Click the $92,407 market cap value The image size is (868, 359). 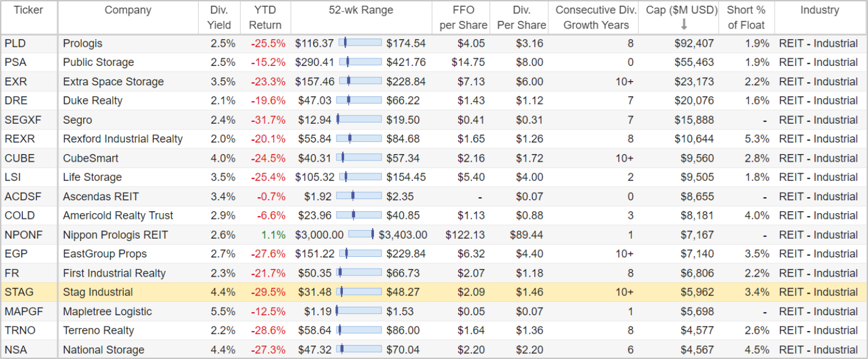[x=694, y=43]
